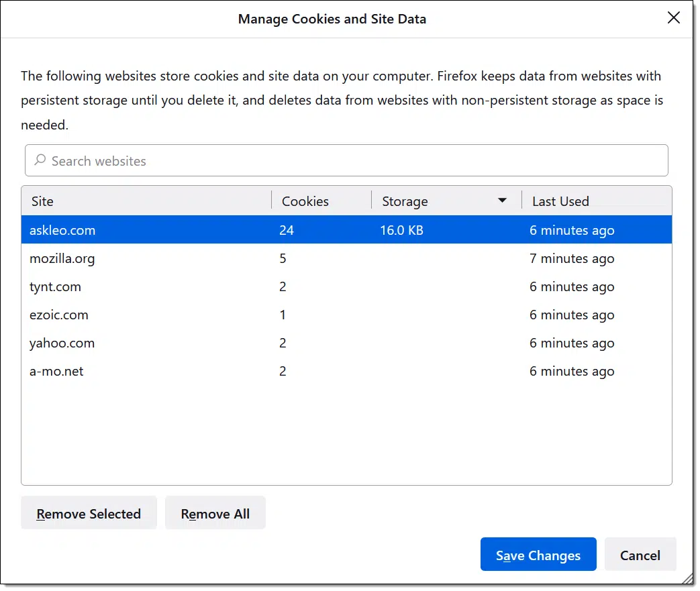Click the Storage sort direction arrow
Screen dimensions: 700x591
[502, 201]
